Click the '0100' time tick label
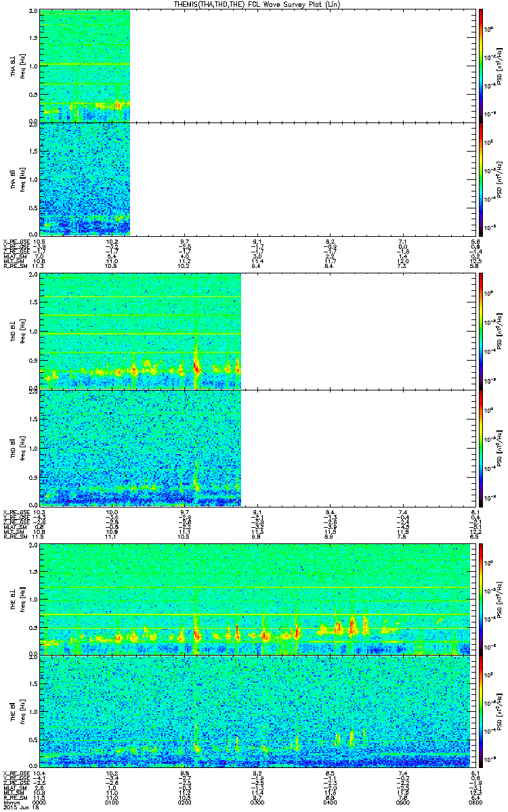 coord(112,803)
